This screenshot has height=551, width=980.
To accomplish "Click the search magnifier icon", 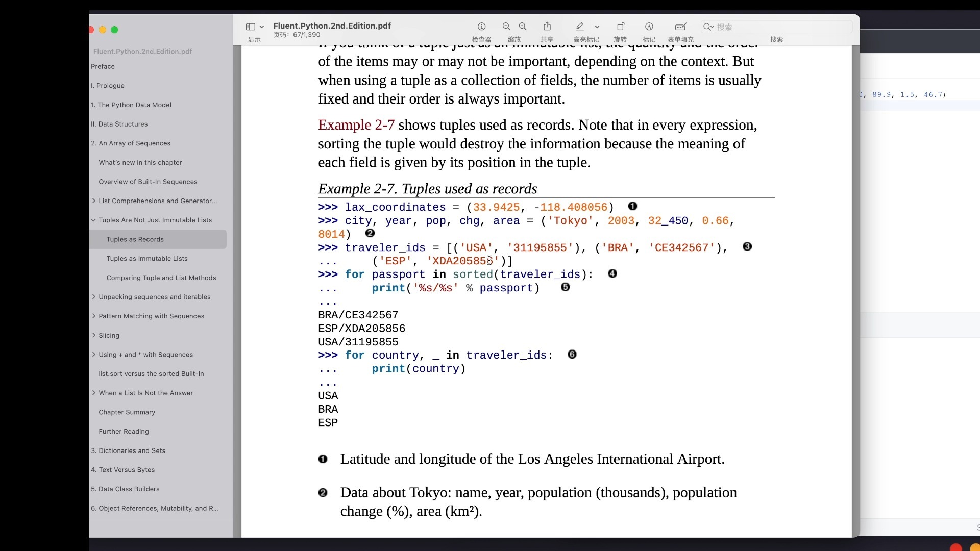I will pos(707,27).
